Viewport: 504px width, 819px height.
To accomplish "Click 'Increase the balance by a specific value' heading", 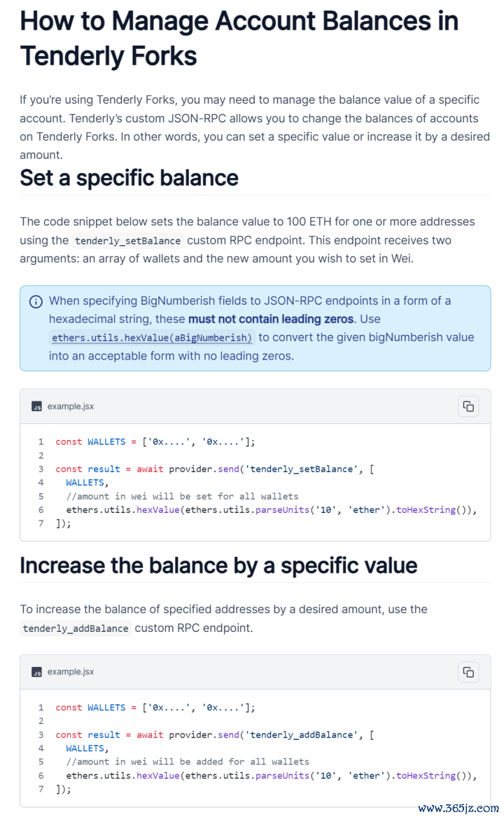I will pos(218,565).
